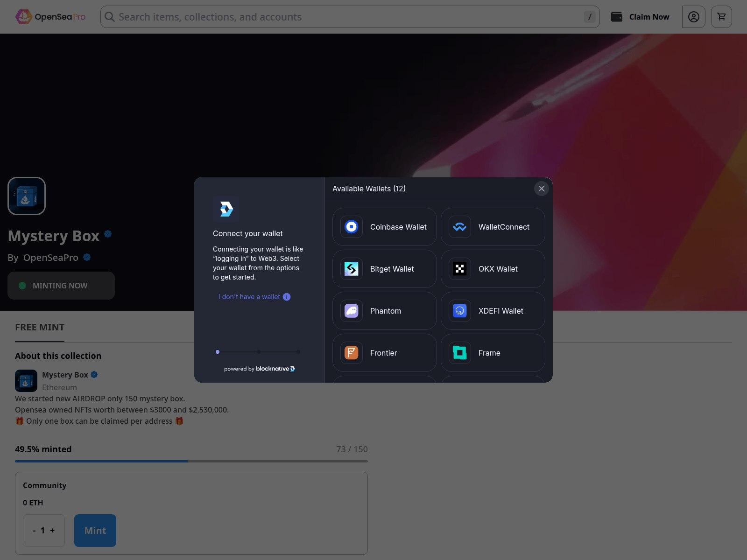Click the 49.5% minted progress bar
Image resolution: width=747 pixels, height=560 pixels.
(191, 461)
